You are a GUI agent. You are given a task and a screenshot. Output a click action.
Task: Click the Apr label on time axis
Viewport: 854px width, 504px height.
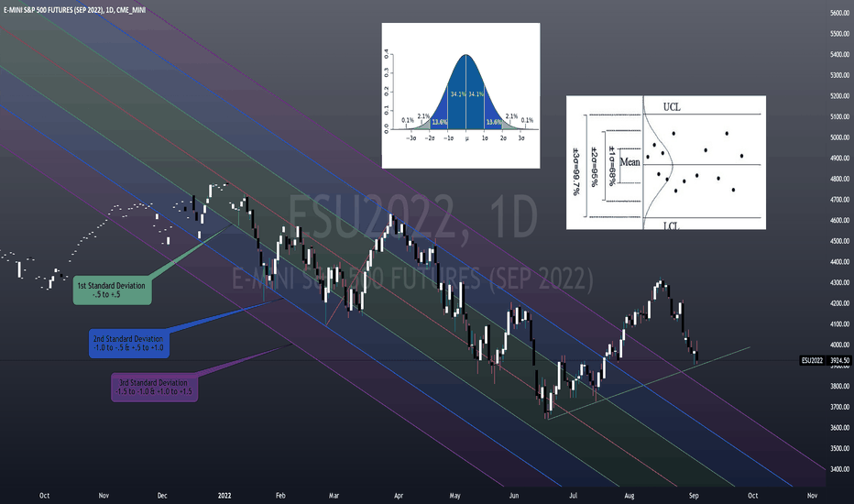pyautogui.click(x=399, y=495)
